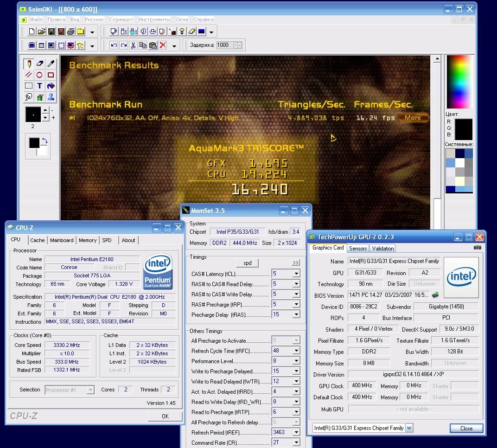Viewport: 497px width, 448px height.
Task: Pick a color from the rainbow palette
Action: coord(459,82)
